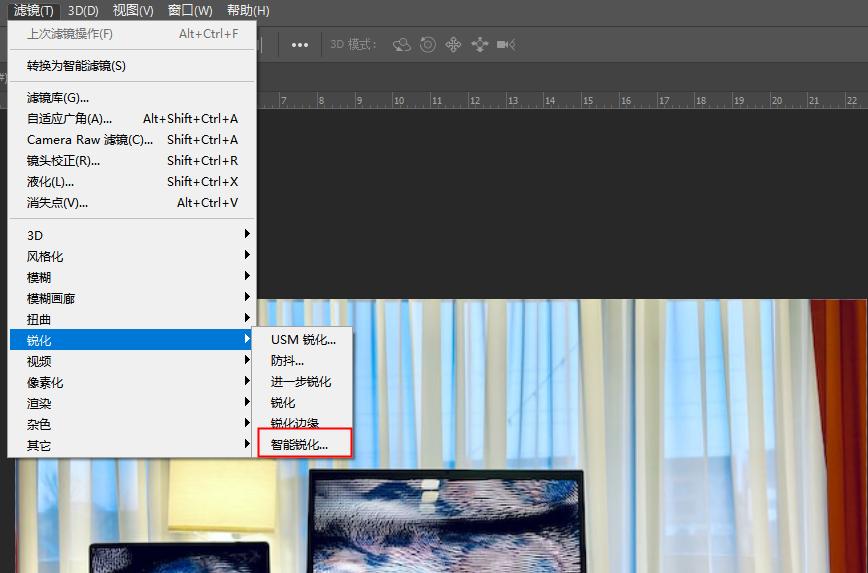This screenshot has width=868, height=573.
Task: Expand the 扭曲 submenu
Action: pos(132,319)
